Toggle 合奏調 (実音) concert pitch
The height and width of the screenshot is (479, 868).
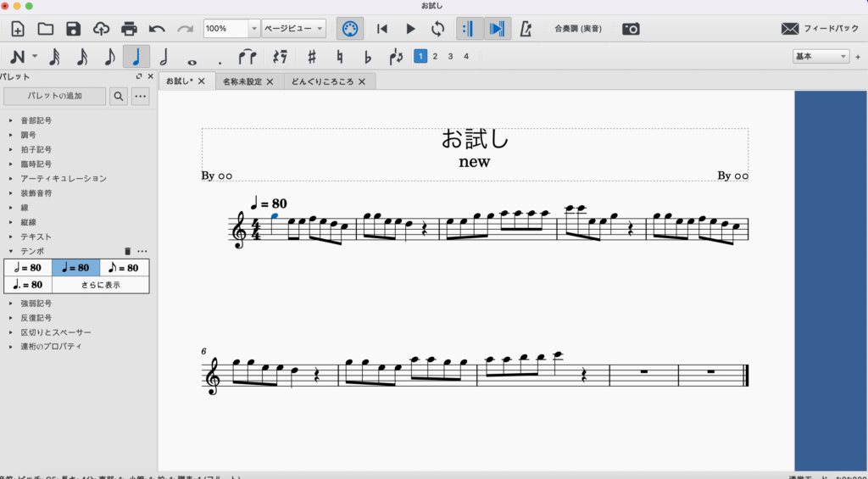[578, 29]
